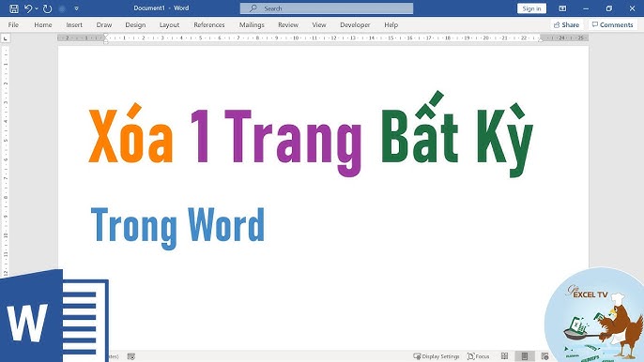This screenshot has height=362, width=644.
Task: Enable Focus mode from the status bar
Action: tap(479, 356)
